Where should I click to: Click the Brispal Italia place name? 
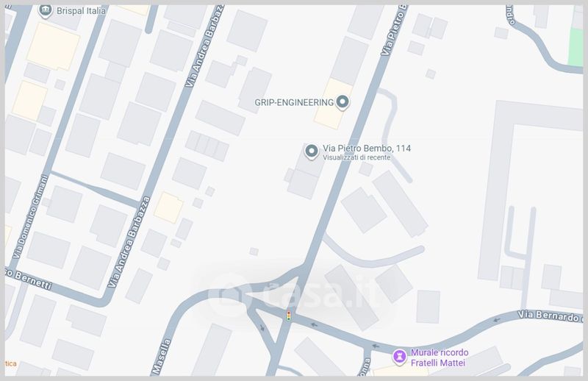click(x=81, y=11)
